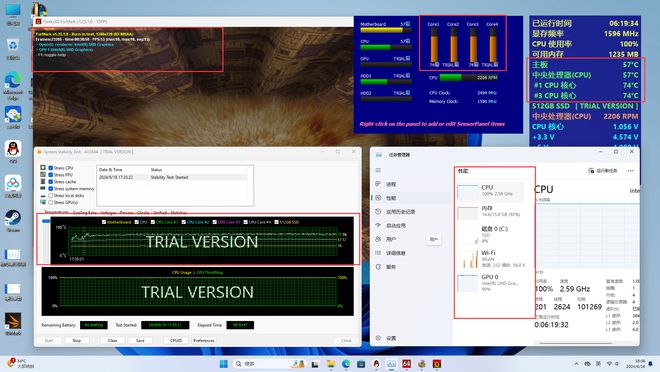Select the Performance page icon in Task Manager
Image resolution: width=660 pixels, height=372 pixels.
tap(378, 198)
